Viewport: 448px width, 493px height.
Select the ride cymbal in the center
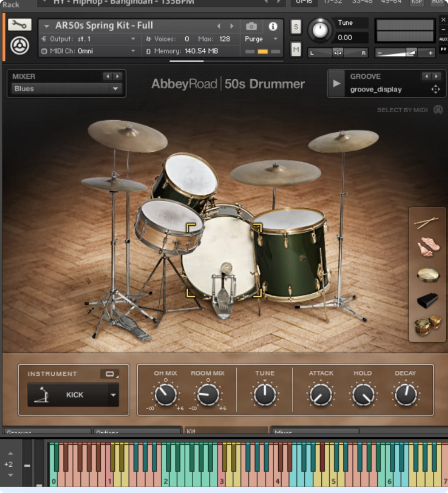point(276,173)
